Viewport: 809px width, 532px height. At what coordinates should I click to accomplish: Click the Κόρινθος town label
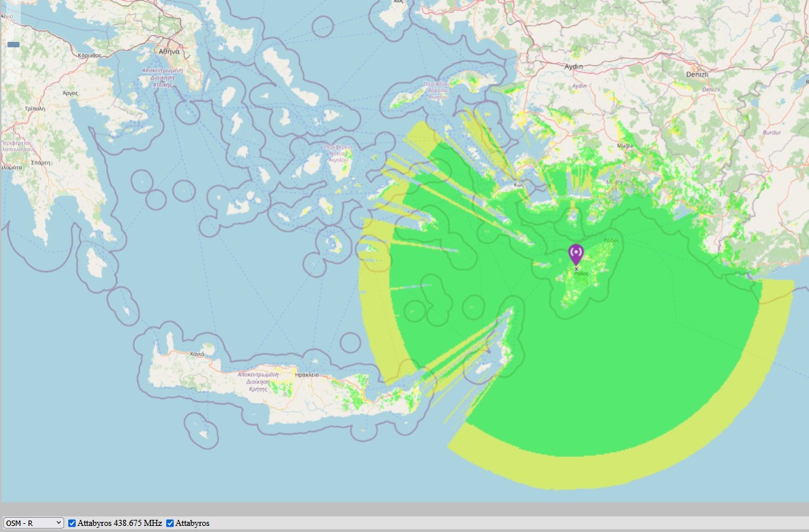90,55
